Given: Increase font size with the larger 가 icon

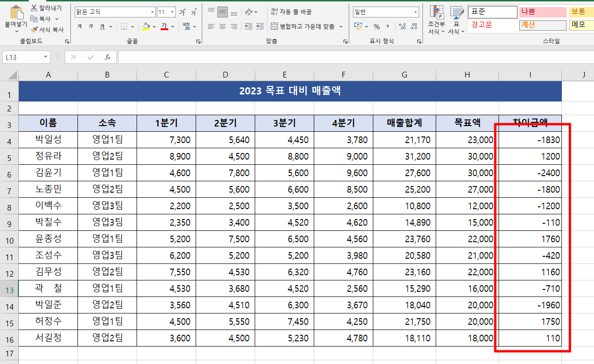Looking at the screenshot, I should click(x=182, y=12).
